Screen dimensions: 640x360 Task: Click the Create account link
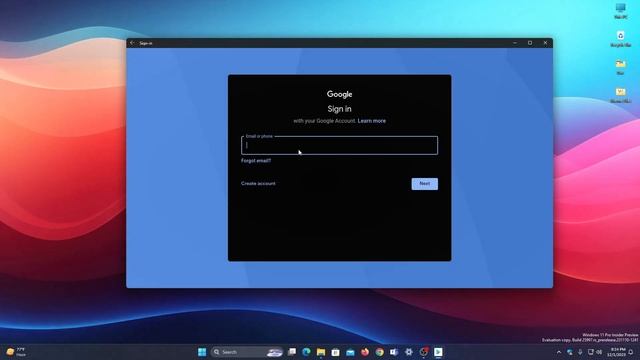[x=258, y=184]
